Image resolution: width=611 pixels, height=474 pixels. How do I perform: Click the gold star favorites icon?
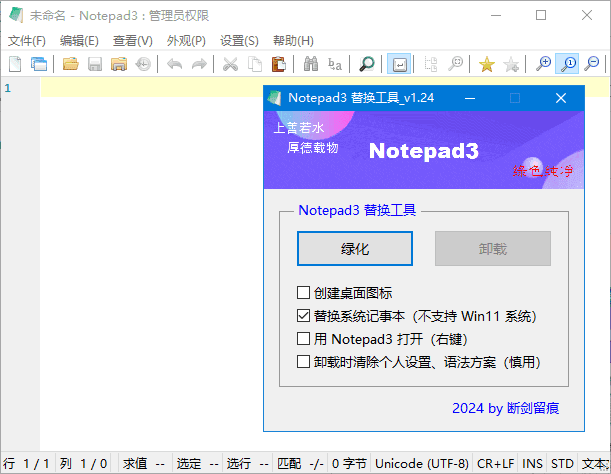pyautogui.click(x=487, y=64)
